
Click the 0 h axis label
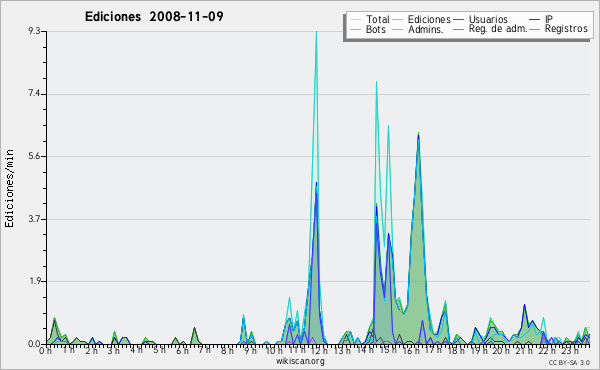point(45,350)
